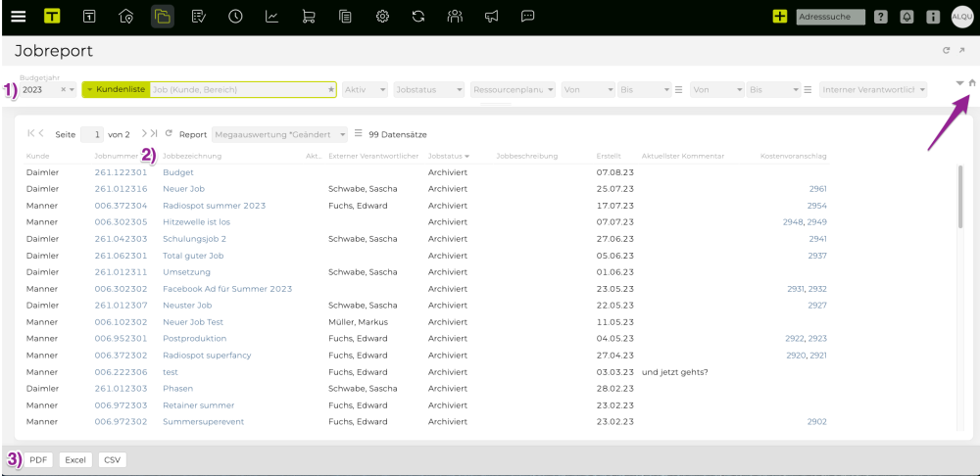The height and width of the screenshot is (476, 980).
Task: Open the people group icon
Action: click(455, 17)
